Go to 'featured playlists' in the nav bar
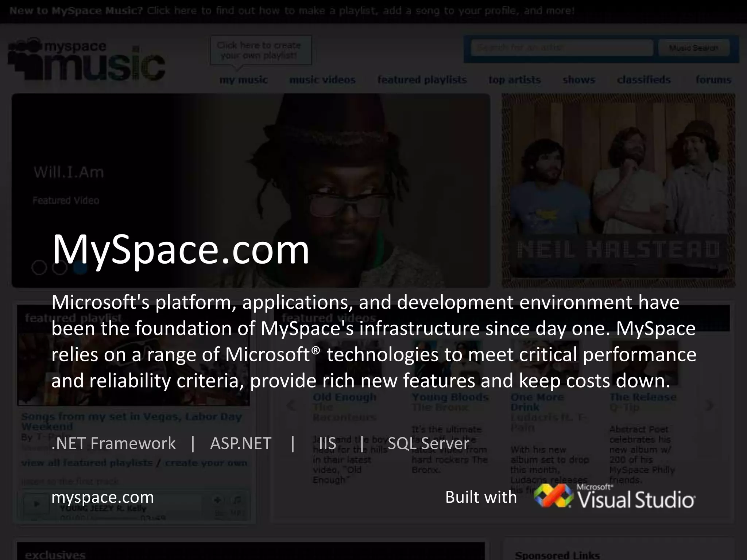This screenshot has width=747, height=560. pos(422,79)
